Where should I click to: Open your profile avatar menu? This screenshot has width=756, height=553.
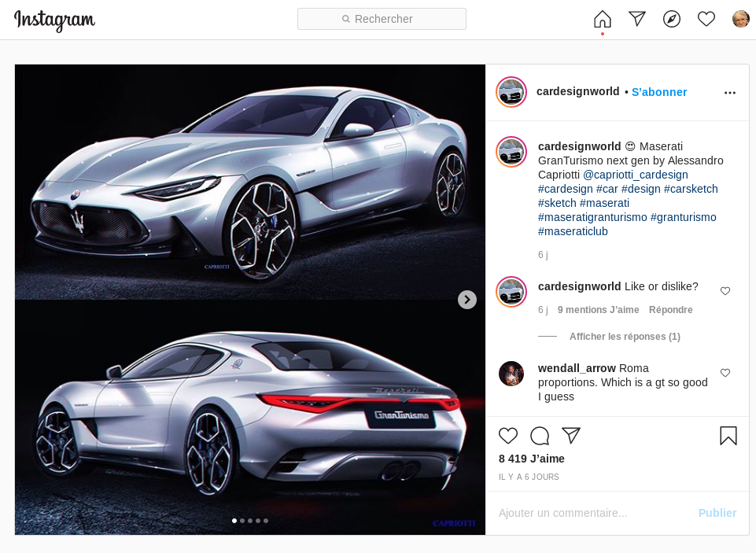pyautogui.click(x=740, y=18)
